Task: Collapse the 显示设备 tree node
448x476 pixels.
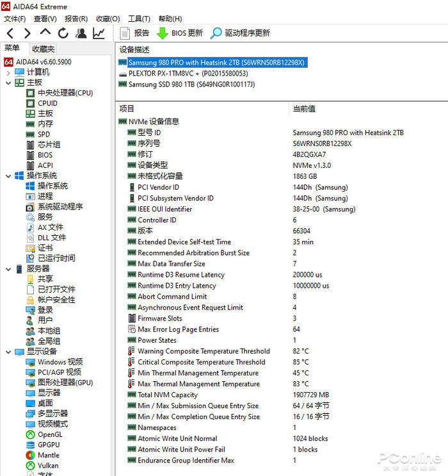Action: click(x=8, y=352)
